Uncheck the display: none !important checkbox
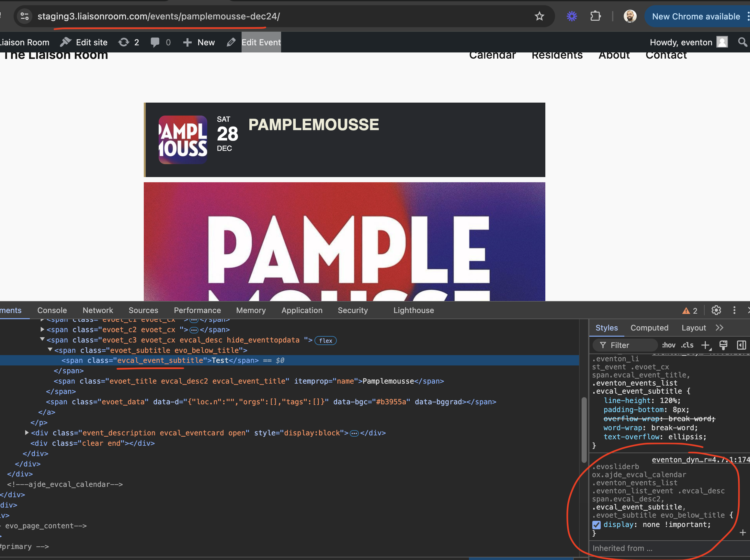The width and height of the screenshot is (750, 560). tap(597, 525)
